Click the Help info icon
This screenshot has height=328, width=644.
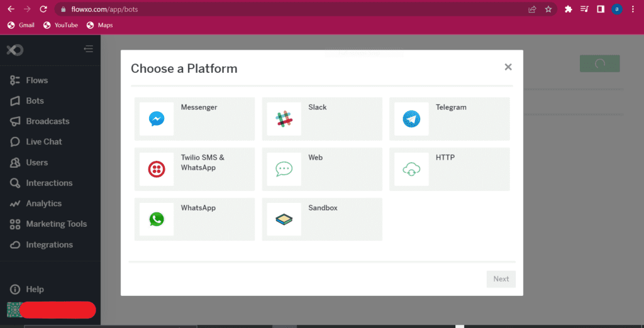[15, 290]
